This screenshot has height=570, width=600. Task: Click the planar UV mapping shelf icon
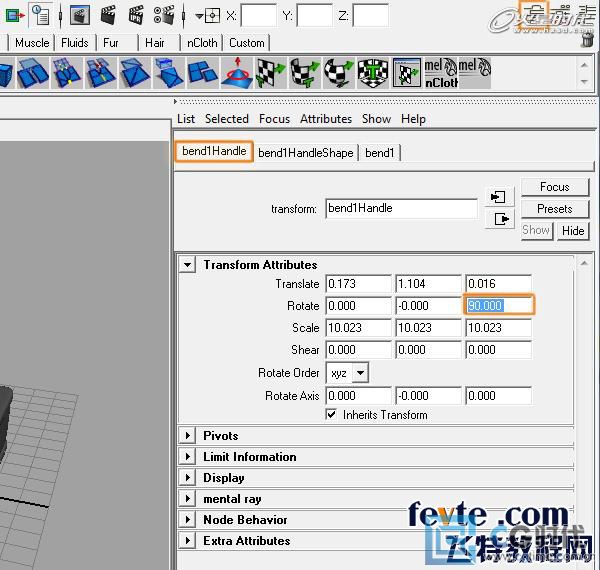pyautogui.click(x=271, y=73)
